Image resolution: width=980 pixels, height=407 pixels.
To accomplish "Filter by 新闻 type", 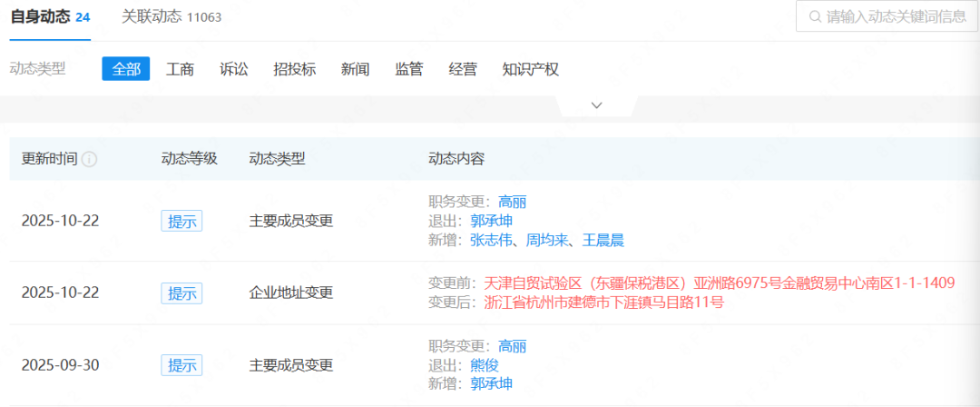I will point(355,69).
